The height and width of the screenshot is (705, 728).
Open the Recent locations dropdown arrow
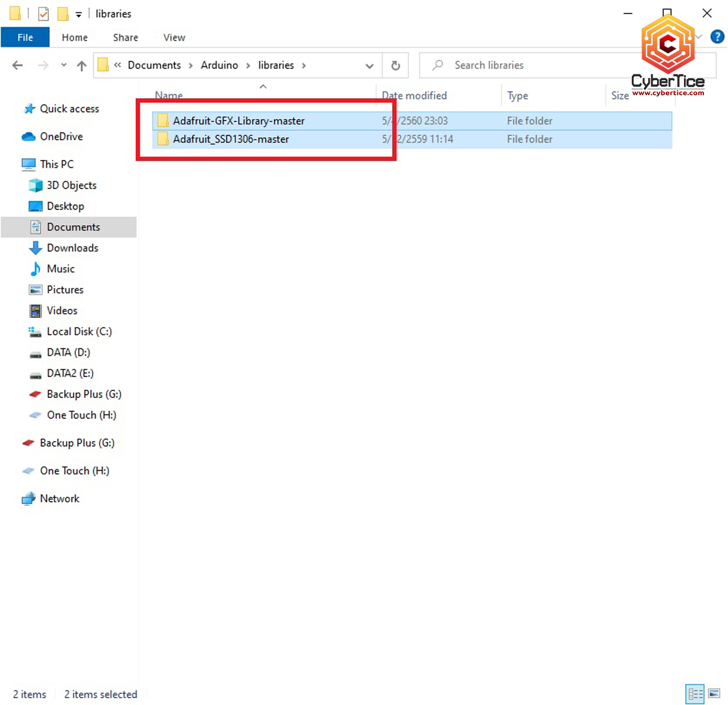[x=64, y=65]
